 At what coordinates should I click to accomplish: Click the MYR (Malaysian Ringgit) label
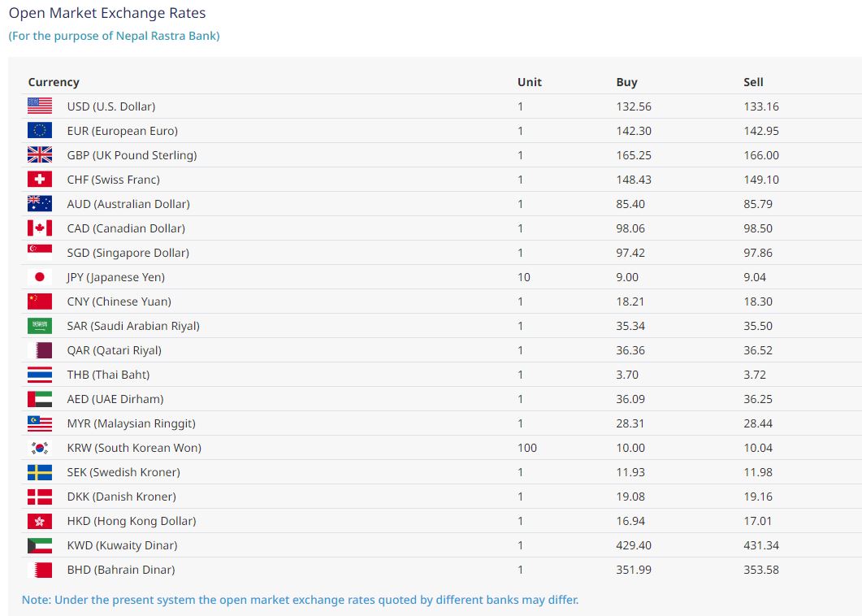point(132,423)
